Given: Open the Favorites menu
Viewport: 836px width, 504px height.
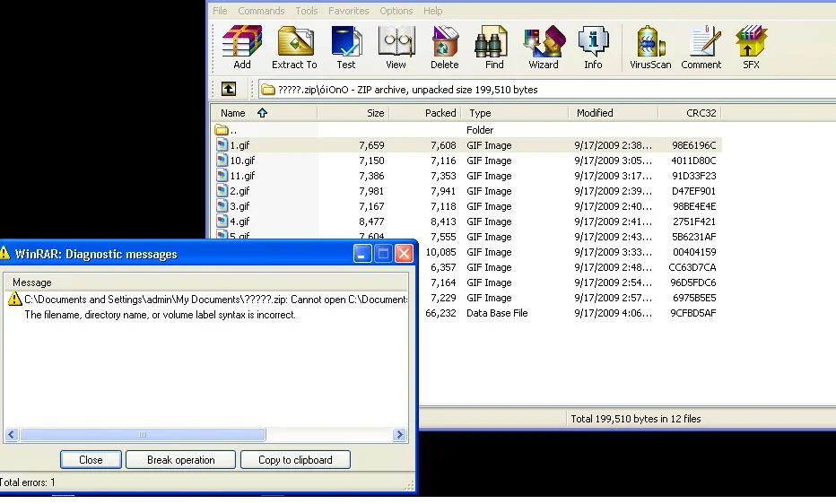Looking at the screenshot, I should 348,11.
